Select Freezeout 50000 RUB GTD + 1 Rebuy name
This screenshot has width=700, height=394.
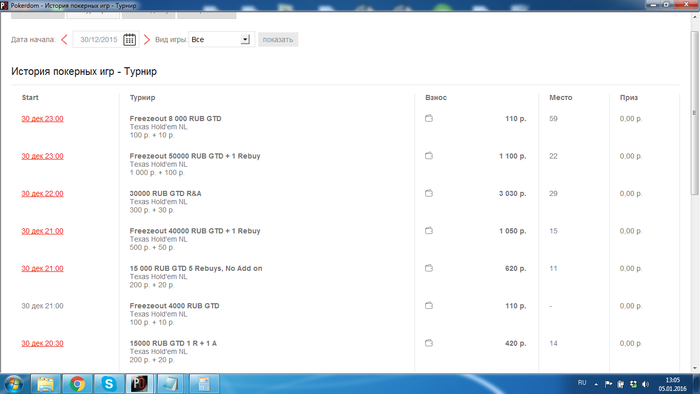[195, 156]
